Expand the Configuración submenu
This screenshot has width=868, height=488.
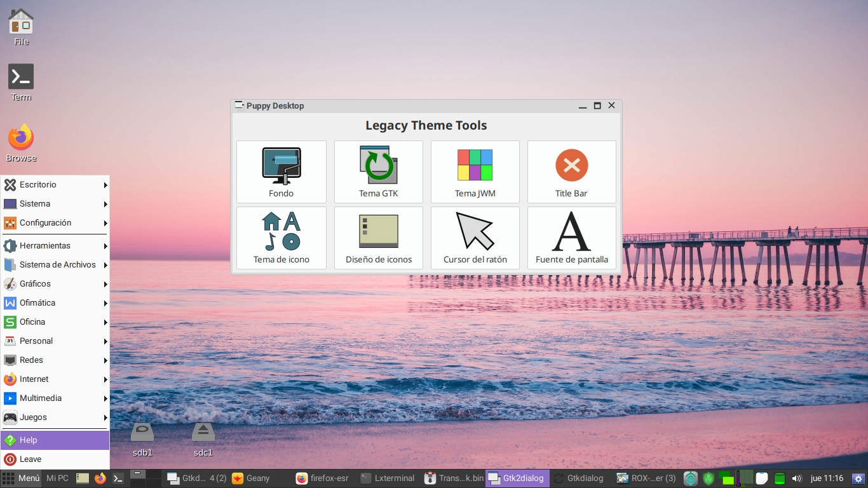55,223
